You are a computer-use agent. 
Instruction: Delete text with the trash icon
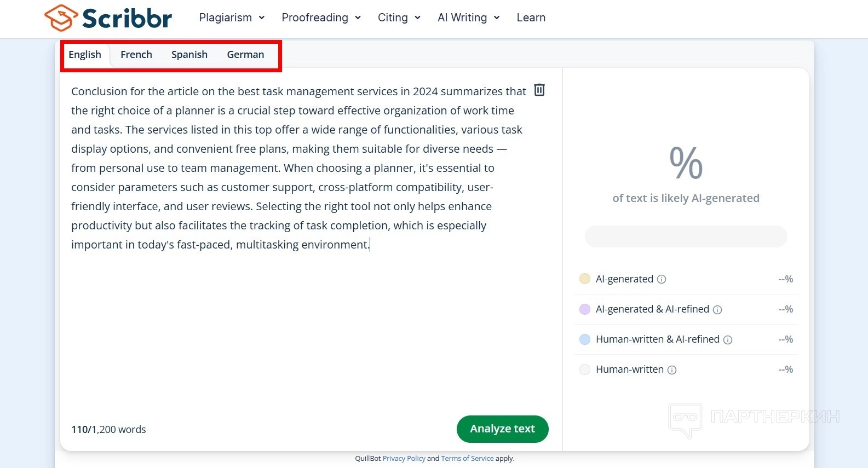539,90
